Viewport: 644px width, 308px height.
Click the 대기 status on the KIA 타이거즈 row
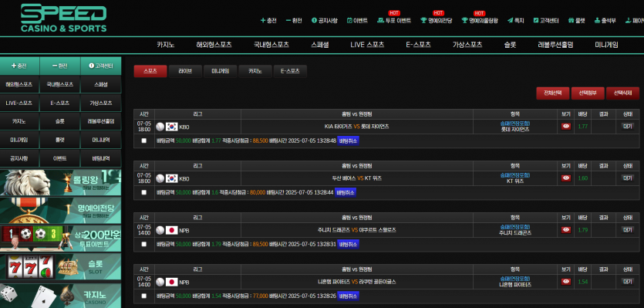(627, 127)
